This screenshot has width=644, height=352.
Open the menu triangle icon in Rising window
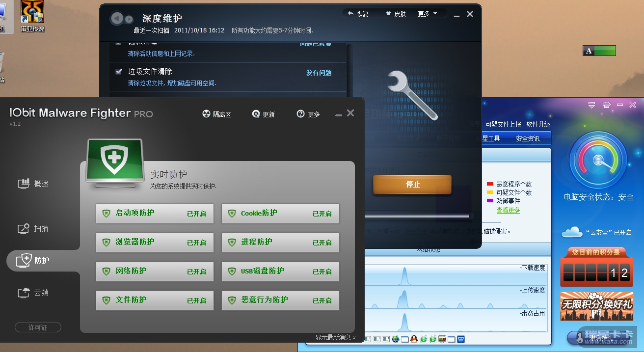(x=591, y=105)
